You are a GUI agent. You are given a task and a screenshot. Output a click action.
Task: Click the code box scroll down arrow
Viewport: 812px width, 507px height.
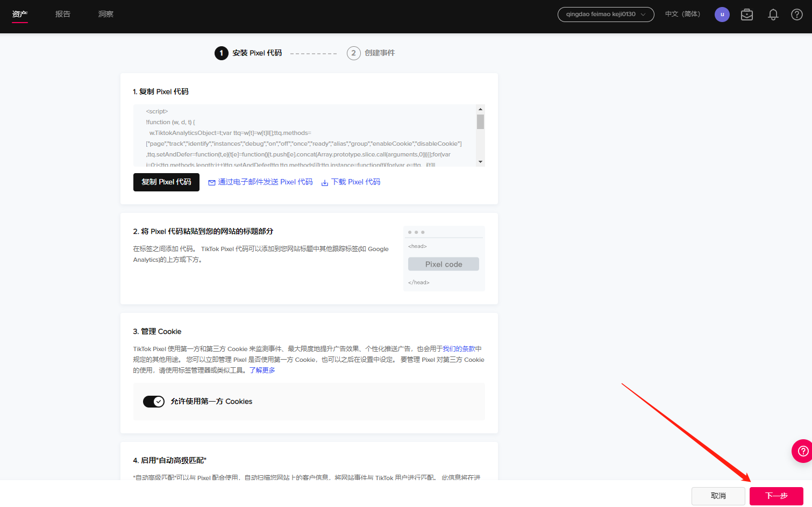tap(481, 162)
